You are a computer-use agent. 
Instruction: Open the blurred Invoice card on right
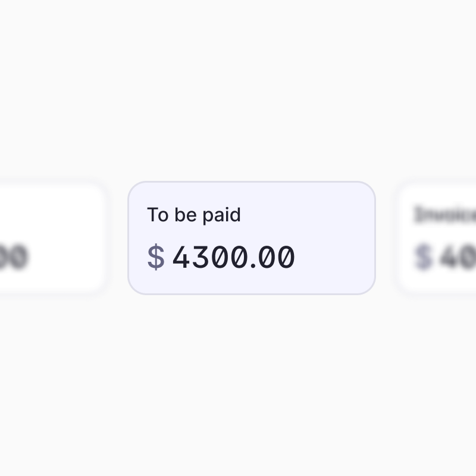pyautogui.click(x=436, y=238)
